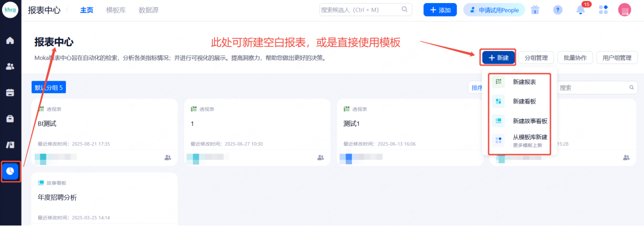Click the notification bell icon
The width and height of the screenshot is (644, 226).
coord(581,10)
